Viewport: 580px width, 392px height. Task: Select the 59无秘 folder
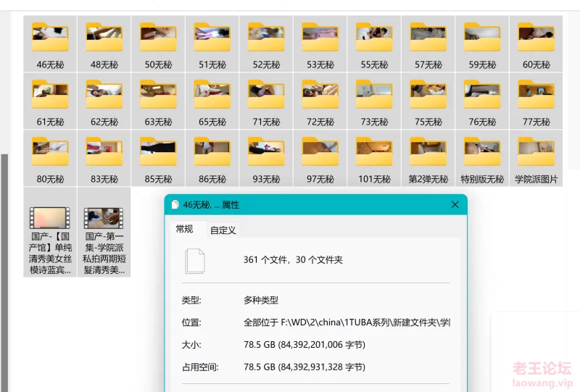click(x=482, y=44)
